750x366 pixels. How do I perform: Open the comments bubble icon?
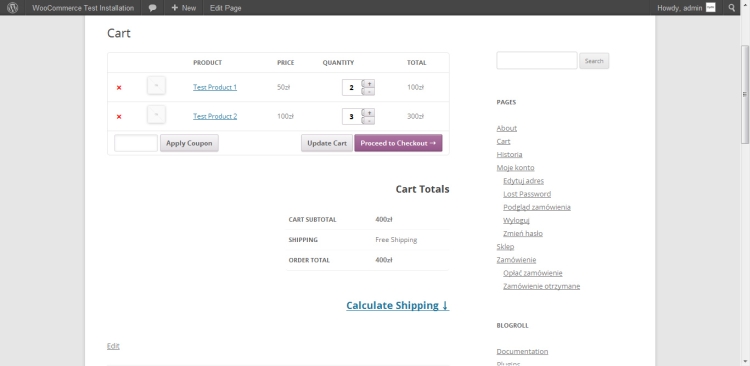pyautogui.click(x=153, y=8)
